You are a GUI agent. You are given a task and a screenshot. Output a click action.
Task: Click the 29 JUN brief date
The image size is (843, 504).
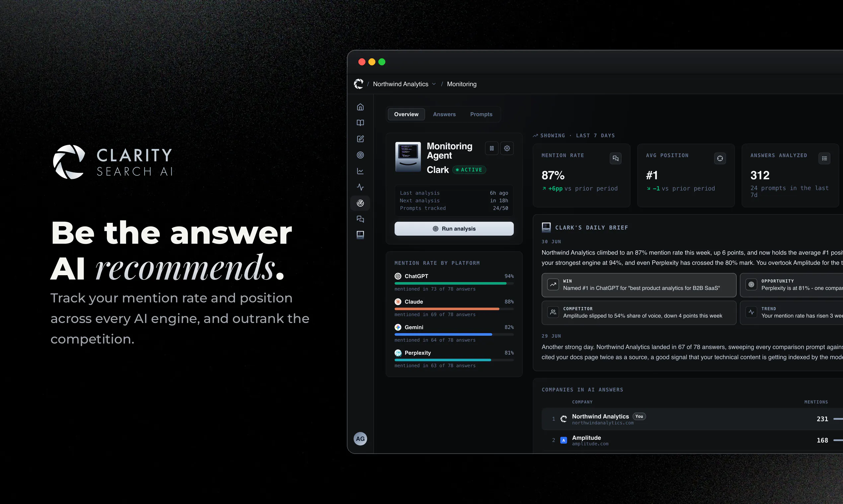click(x=551, y=336)
